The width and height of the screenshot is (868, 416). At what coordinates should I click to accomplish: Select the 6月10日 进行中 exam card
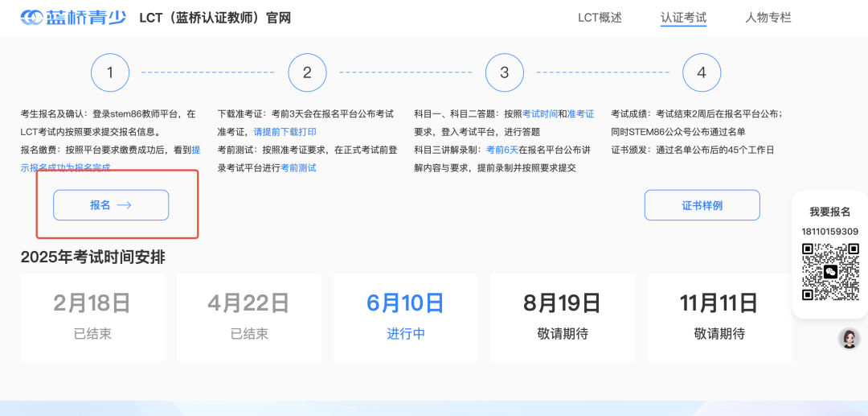click(406, 317)
